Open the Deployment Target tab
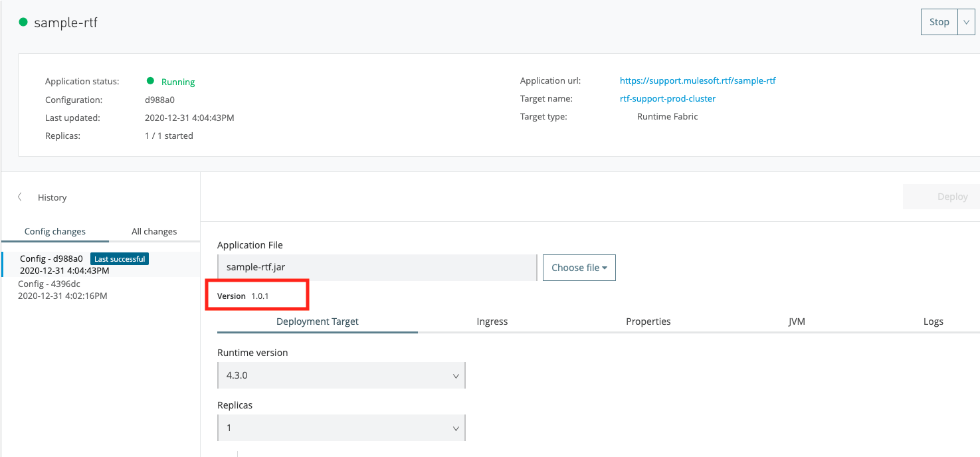 pos(317,321)
